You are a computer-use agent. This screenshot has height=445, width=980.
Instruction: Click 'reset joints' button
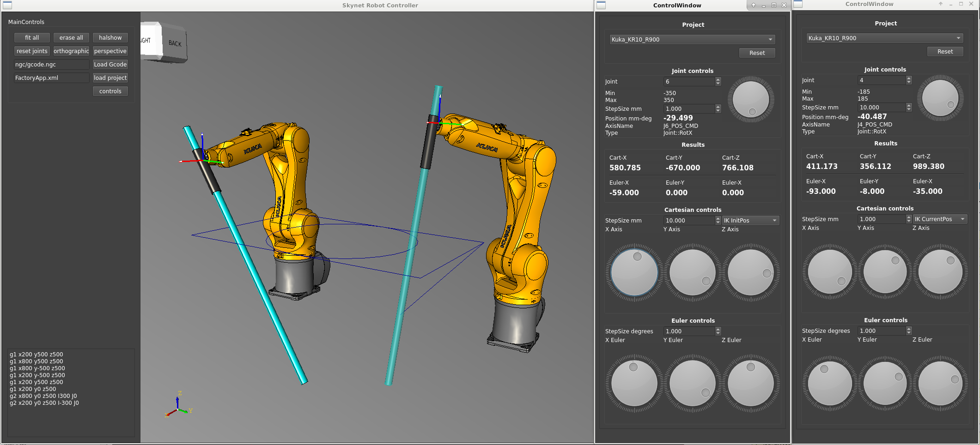click(x=32, y=51)
